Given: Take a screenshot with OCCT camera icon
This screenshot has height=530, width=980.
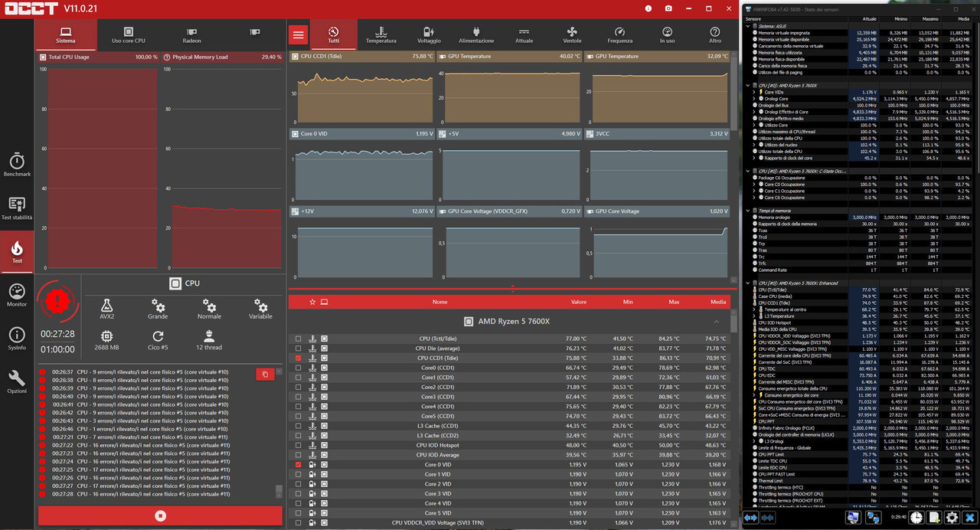Looking at the screenshot, I should [x=668, y=8].
